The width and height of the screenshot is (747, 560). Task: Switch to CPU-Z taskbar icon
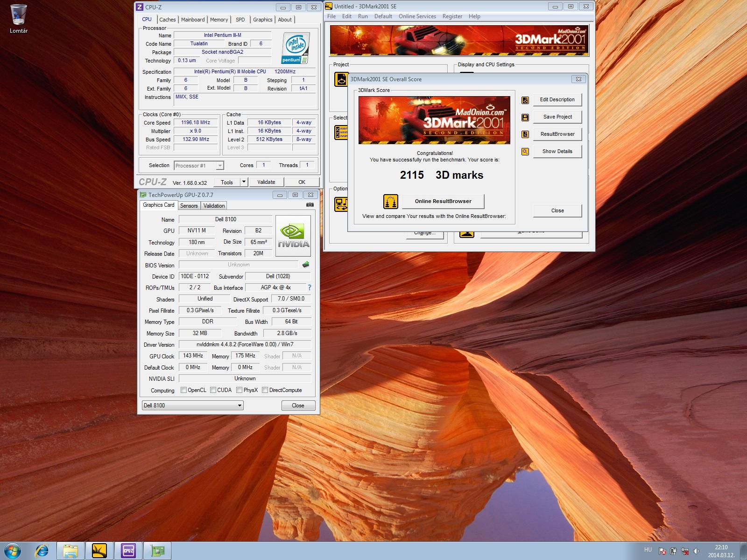128,551
